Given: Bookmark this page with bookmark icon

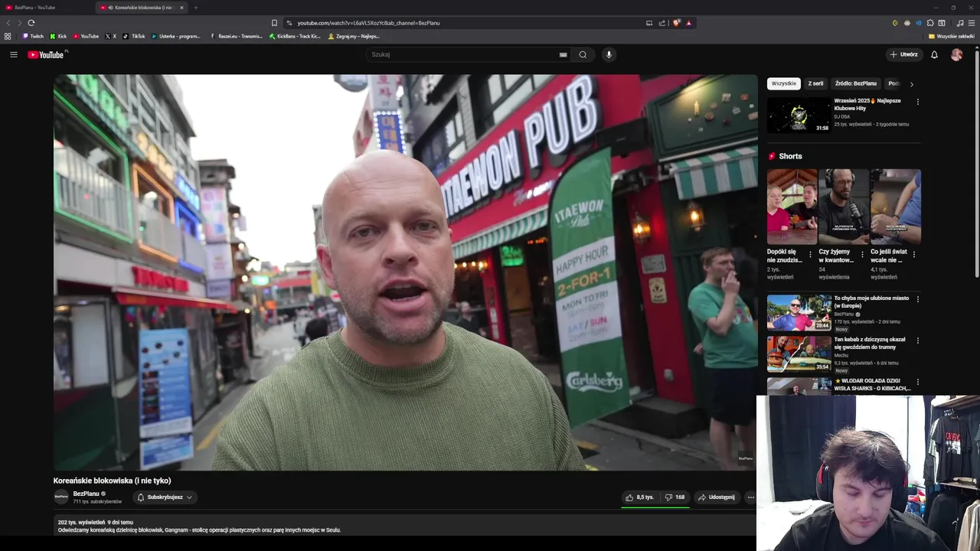Looking at the screenshot, I should tap(274, 23).
